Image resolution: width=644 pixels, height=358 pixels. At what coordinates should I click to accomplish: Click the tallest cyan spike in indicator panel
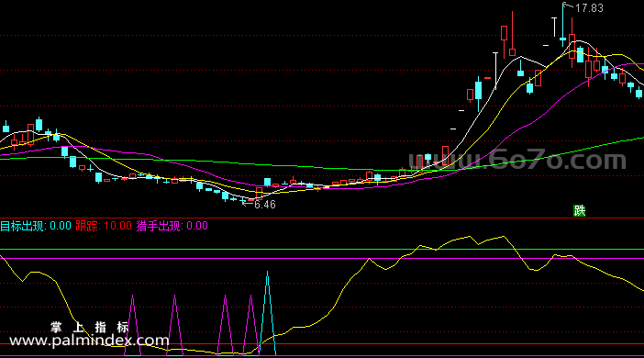(x=267, y=312)
